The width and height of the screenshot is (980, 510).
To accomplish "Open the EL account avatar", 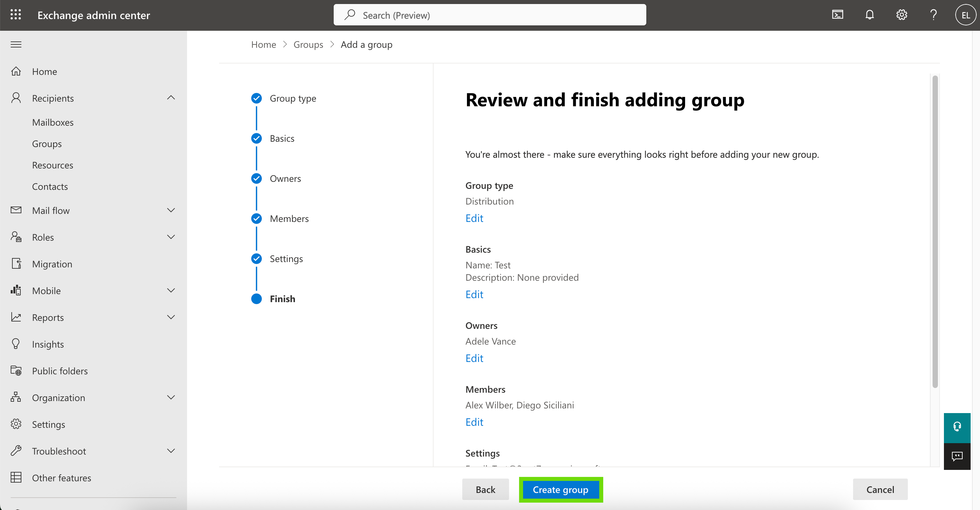I will (x=966, y=15).
